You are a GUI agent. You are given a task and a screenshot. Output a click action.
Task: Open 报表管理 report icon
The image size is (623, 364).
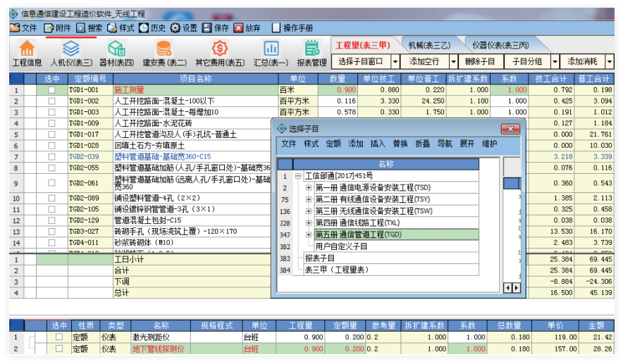[312, 49]
